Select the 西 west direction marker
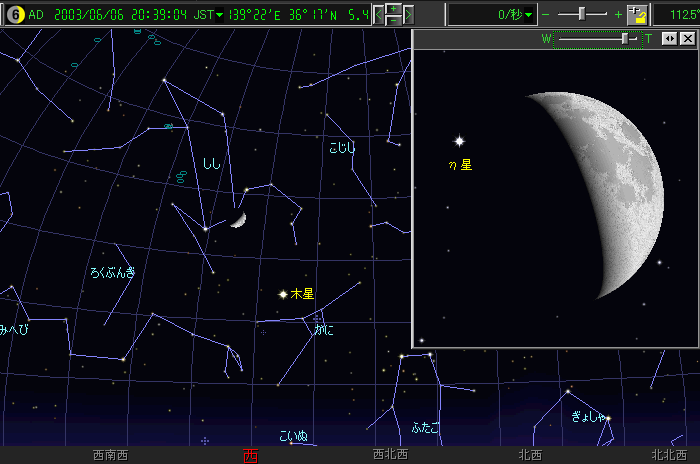Screen dimensions: 700x464 [x=250, y=456]
